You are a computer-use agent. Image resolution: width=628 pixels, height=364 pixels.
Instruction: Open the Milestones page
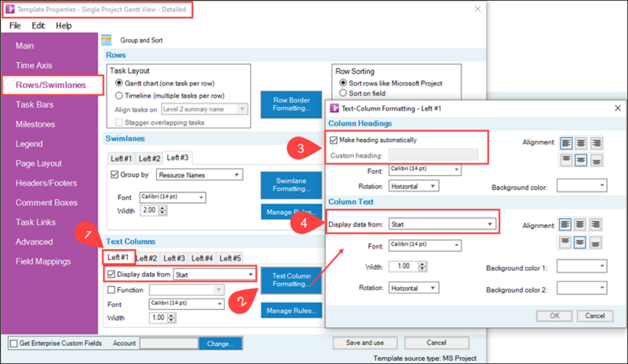pyautogui.click(x=35, y=124)
